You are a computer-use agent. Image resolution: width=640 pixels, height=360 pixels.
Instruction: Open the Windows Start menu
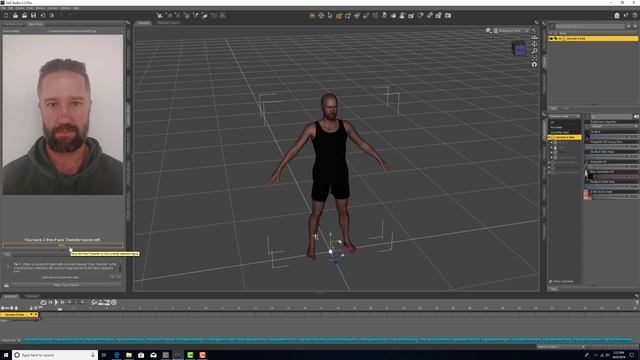(x=5, y=355)
